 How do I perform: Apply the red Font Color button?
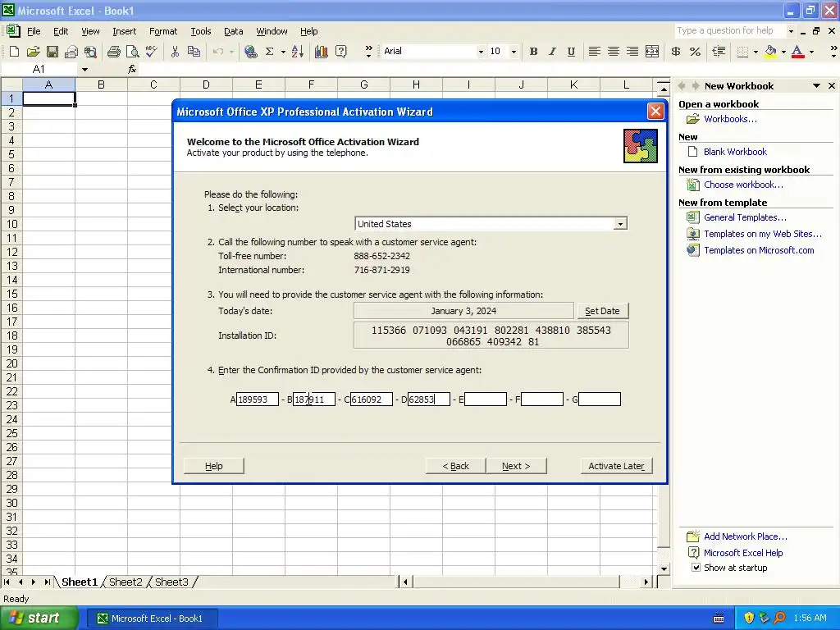(x=797, y=52)
